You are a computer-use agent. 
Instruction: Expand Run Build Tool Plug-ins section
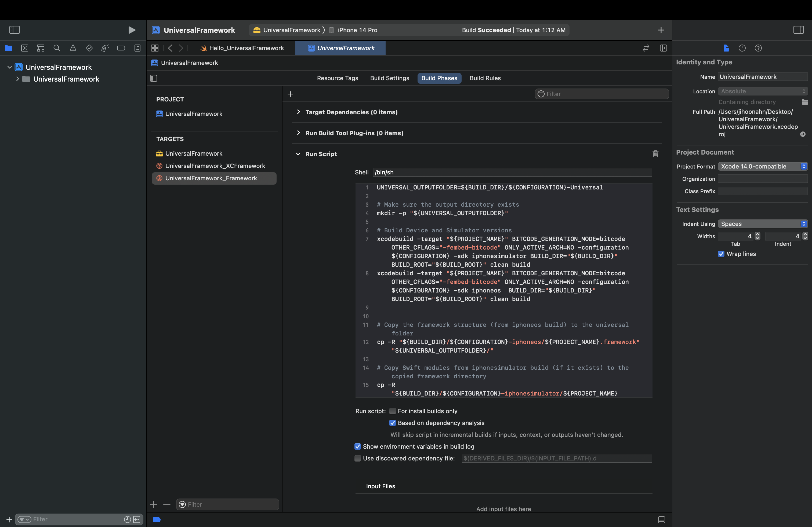tap(299, 133)
